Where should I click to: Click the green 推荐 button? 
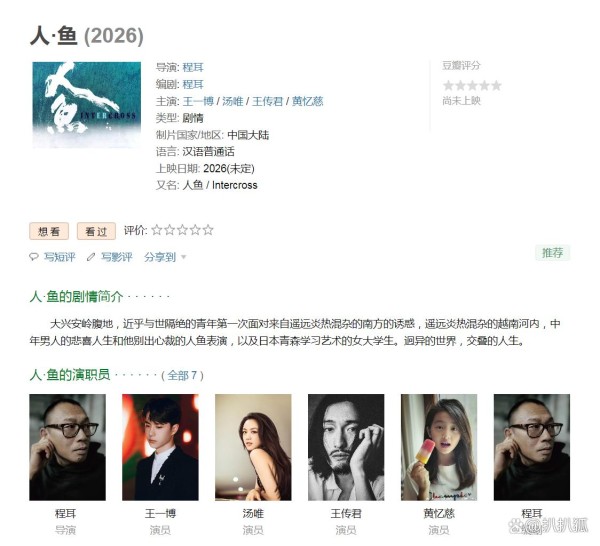pyautogui.click(x=553, y=253)
